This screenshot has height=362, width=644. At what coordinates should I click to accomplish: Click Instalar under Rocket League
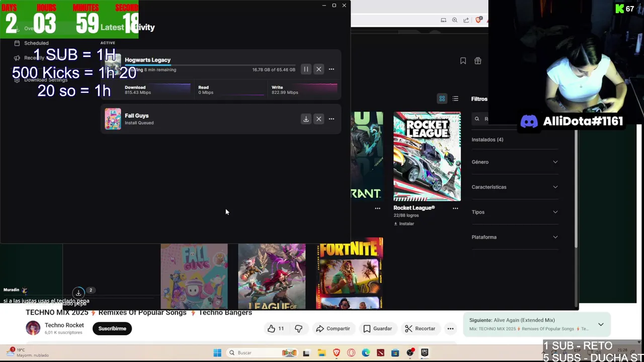click(x=404, y=224)
